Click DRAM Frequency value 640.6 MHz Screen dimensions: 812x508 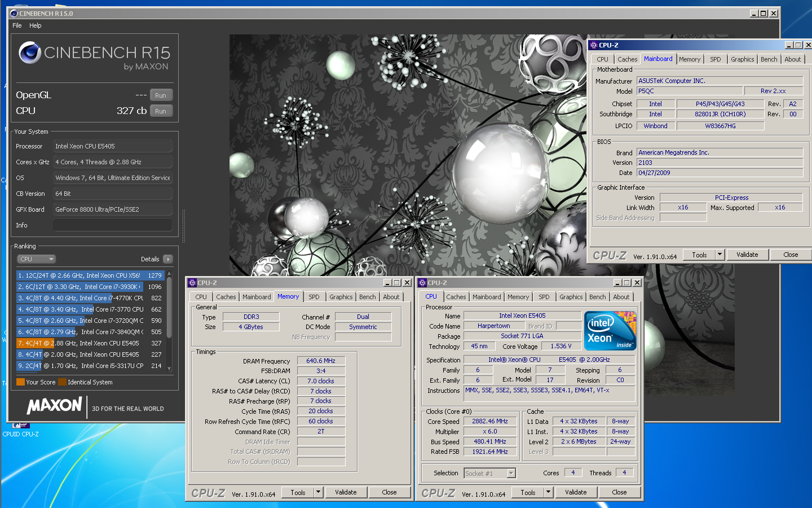pyautogui.click(x=321, y=361)
